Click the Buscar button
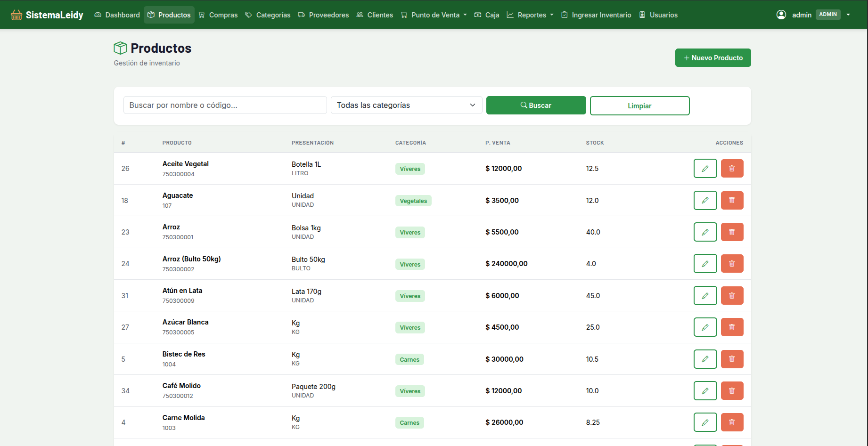This screenshot has height=446, width=868. [536, 105]
